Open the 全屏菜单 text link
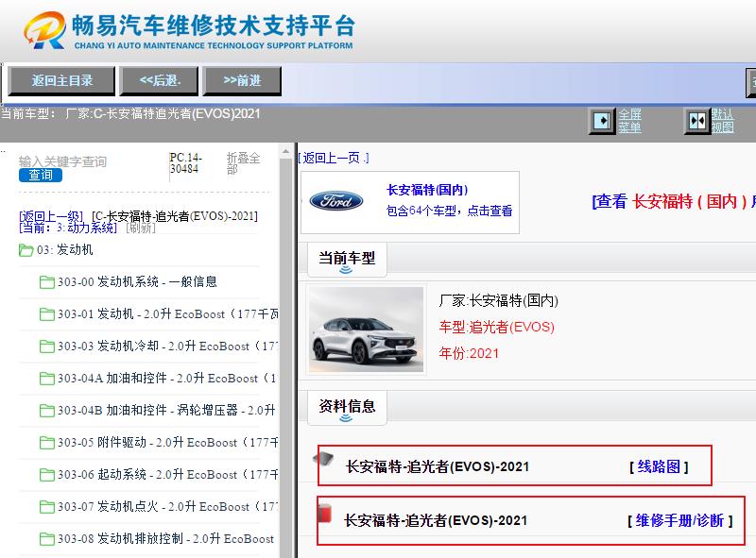The image size is (756, 558). (629, 121)
